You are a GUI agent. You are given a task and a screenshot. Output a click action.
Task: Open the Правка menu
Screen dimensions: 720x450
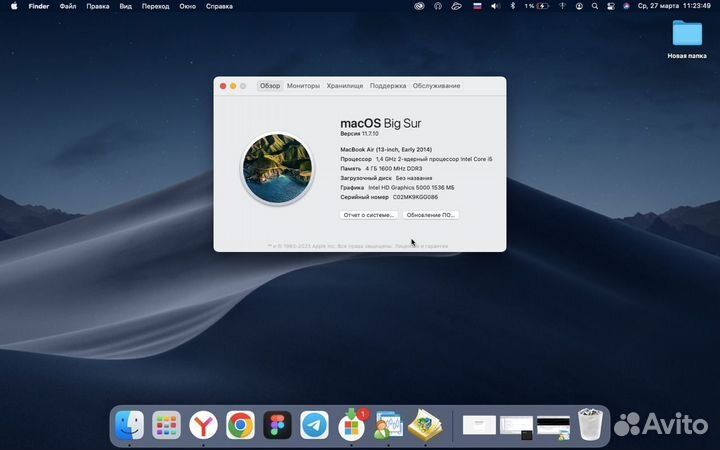click(98, 6)
